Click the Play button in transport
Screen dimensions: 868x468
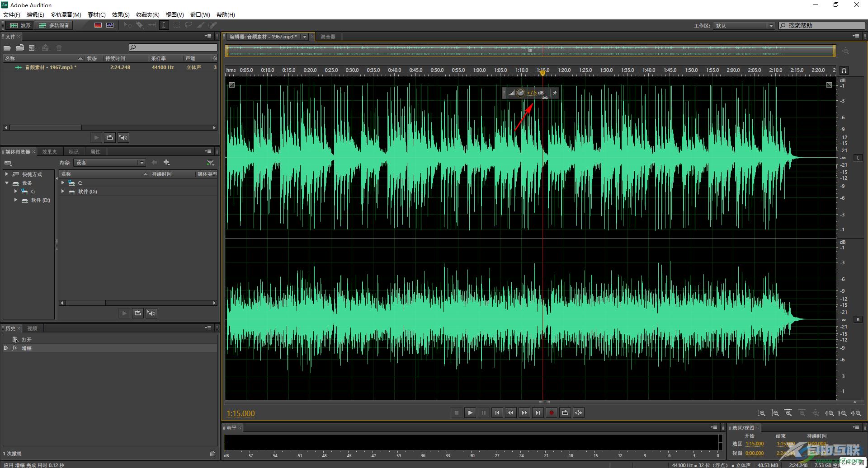point(470,412)
